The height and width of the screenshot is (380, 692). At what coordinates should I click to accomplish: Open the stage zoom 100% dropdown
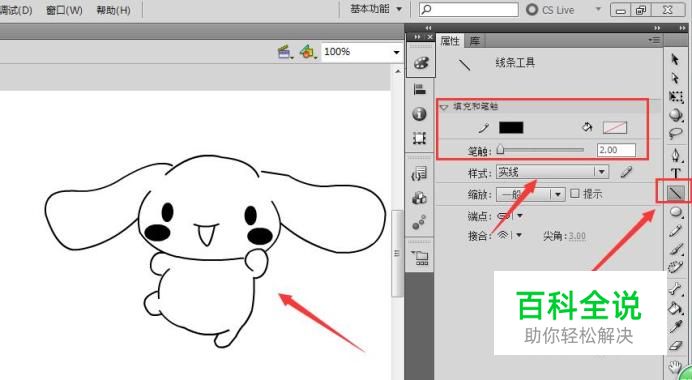[396, 53]
